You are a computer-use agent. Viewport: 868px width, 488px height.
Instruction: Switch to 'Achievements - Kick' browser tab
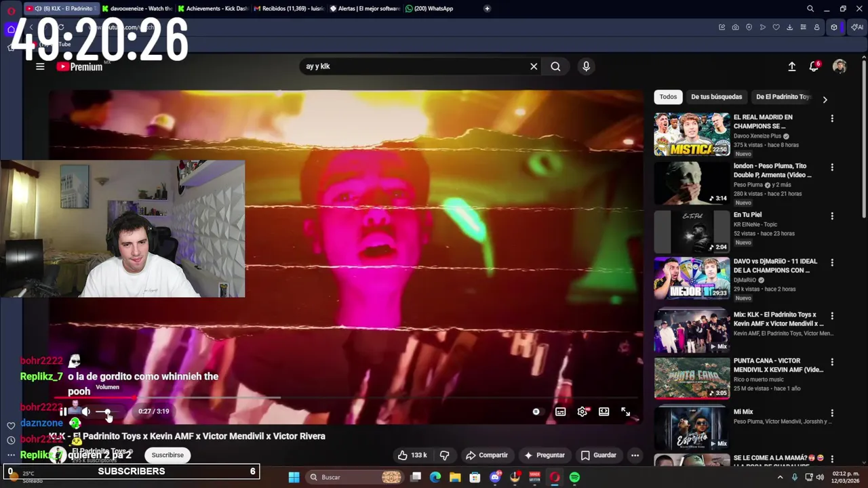212,9
